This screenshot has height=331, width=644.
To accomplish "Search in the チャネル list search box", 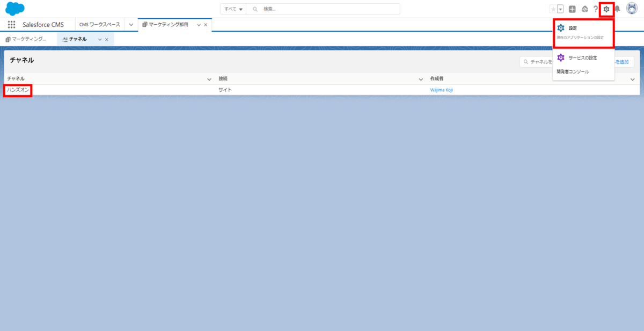I will pos(537,62).
